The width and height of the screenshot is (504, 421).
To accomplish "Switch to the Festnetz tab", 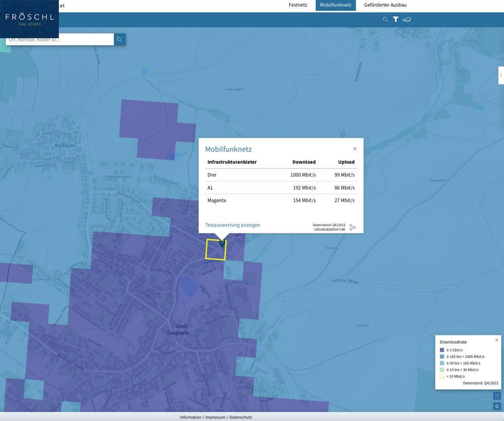I will coord(298,5).
